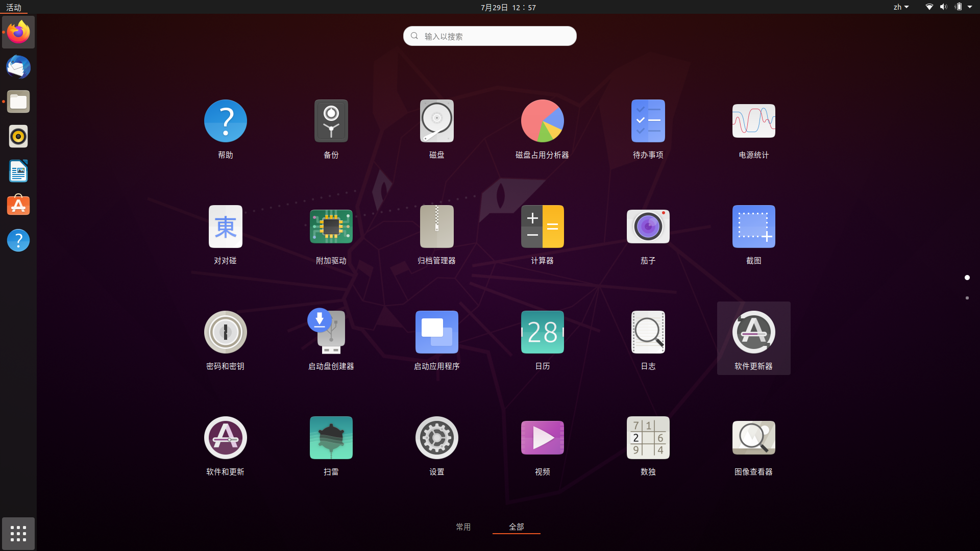
Task: Switch to the 常用 frequent tab
Action: (x=463, y=527)
